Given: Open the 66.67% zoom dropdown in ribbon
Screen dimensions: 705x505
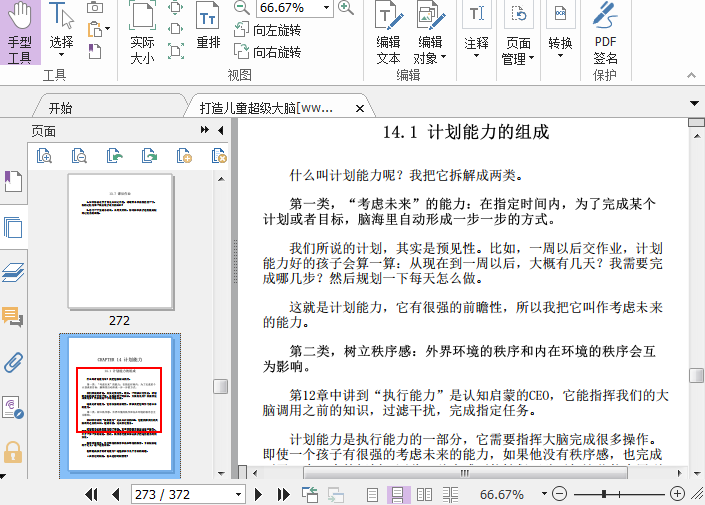Looking at the screenshot, I should tap(326, 8).
